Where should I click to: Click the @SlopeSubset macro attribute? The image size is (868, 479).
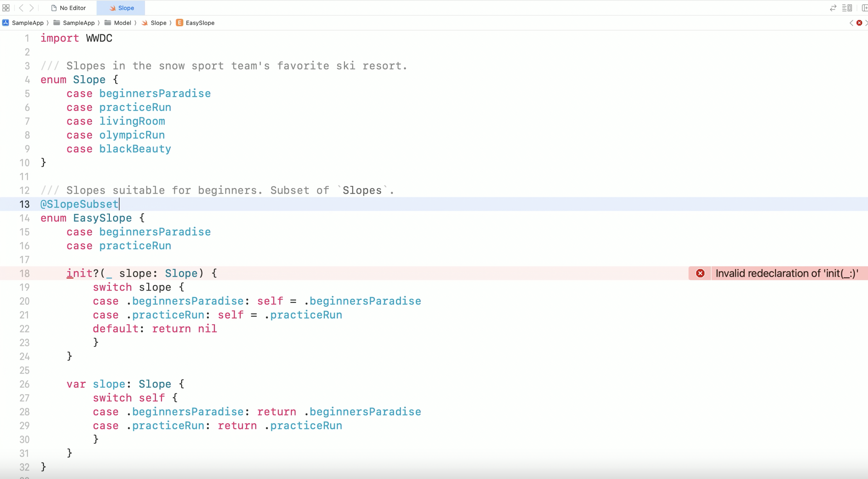(x=79, y=204)
